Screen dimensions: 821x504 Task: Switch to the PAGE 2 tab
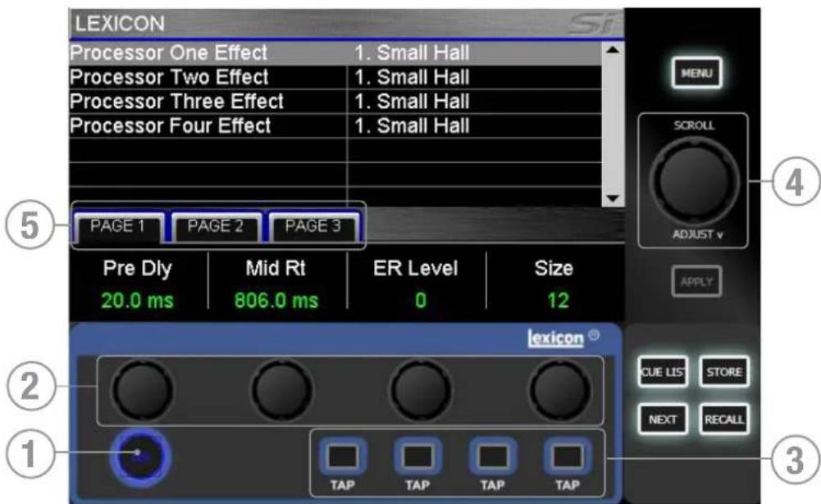tap(216, 227)
